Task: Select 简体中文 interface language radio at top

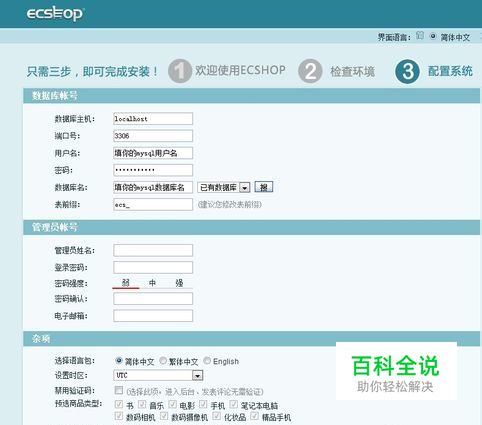Action: [x=433, y=36]
